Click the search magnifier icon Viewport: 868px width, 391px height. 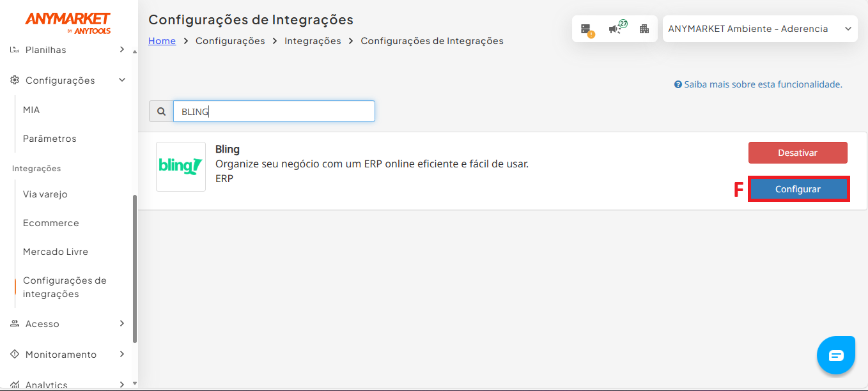point(161,111)
